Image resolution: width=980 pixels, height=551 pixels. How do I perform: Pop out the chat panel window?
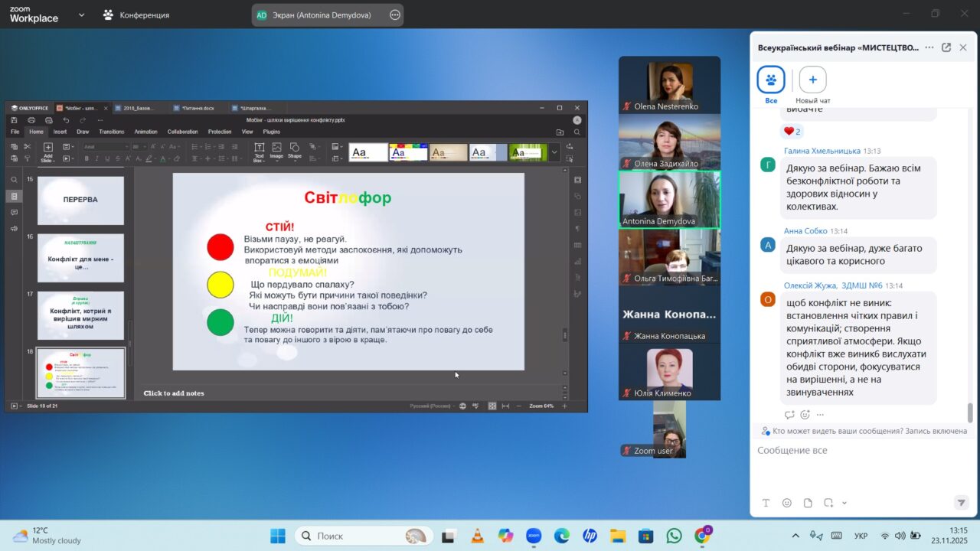pos(946,47)
